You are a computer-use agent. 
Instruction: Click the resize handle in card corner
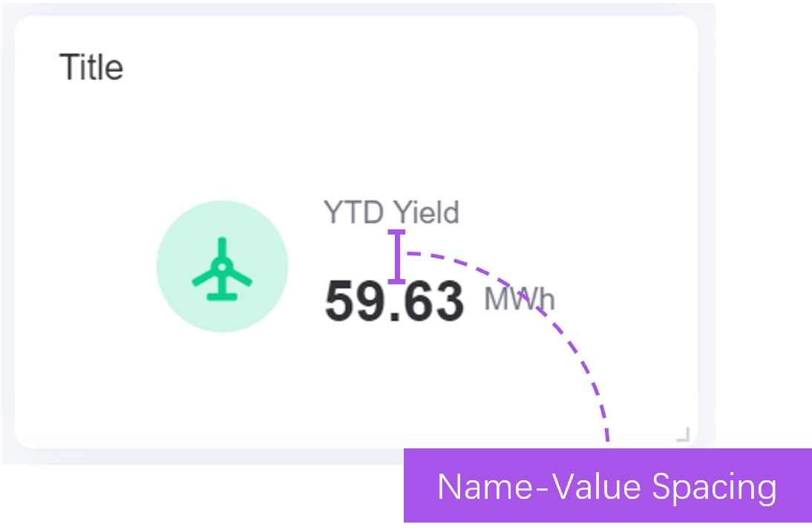[683, 434]
